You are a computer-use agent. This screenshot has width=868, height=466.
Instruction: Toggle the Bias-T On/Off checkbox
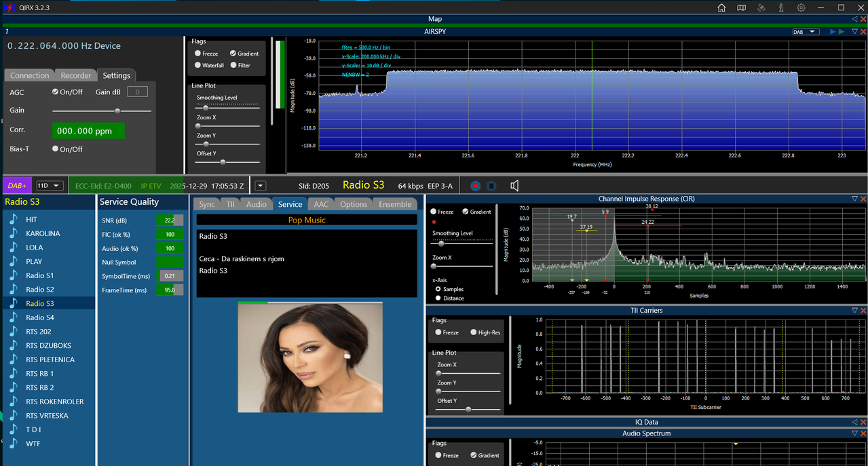56,149
